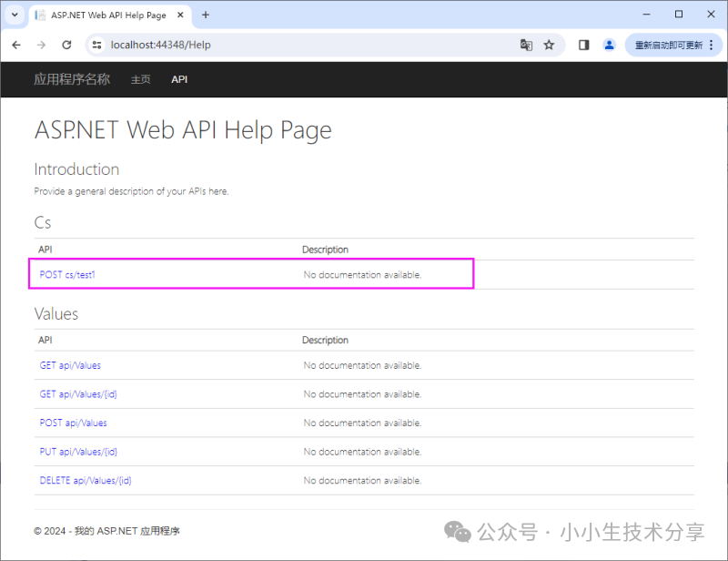Select the 主页 navbar item
The image size is (728, 561).
(x=140, y=79)
